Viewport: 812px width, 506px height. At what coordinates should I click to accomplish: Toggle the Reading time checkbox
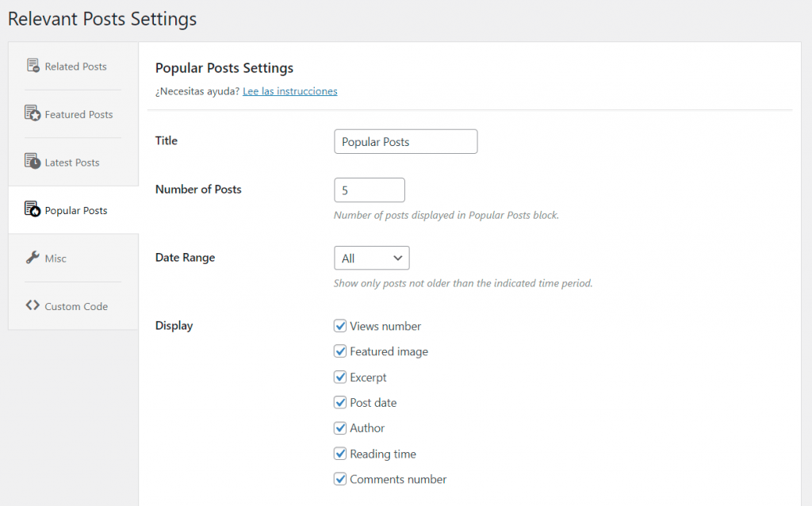click(x=340, y=454)
